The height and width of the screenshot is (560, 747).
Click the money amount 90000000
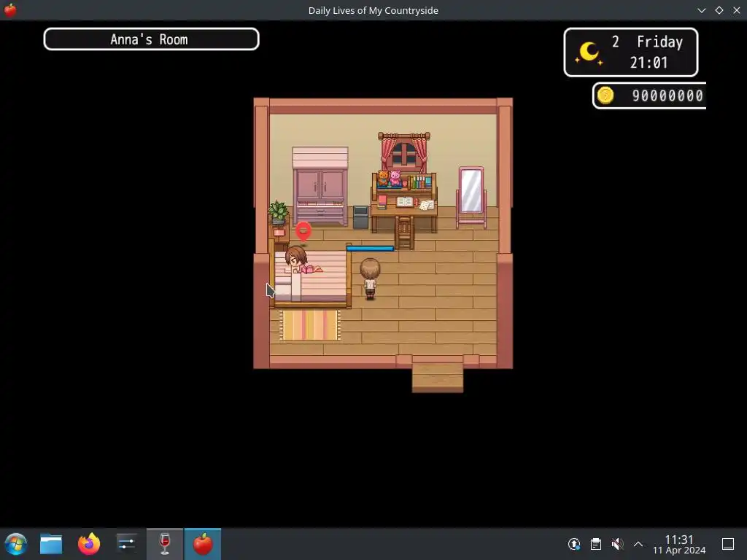pos(667,96)
